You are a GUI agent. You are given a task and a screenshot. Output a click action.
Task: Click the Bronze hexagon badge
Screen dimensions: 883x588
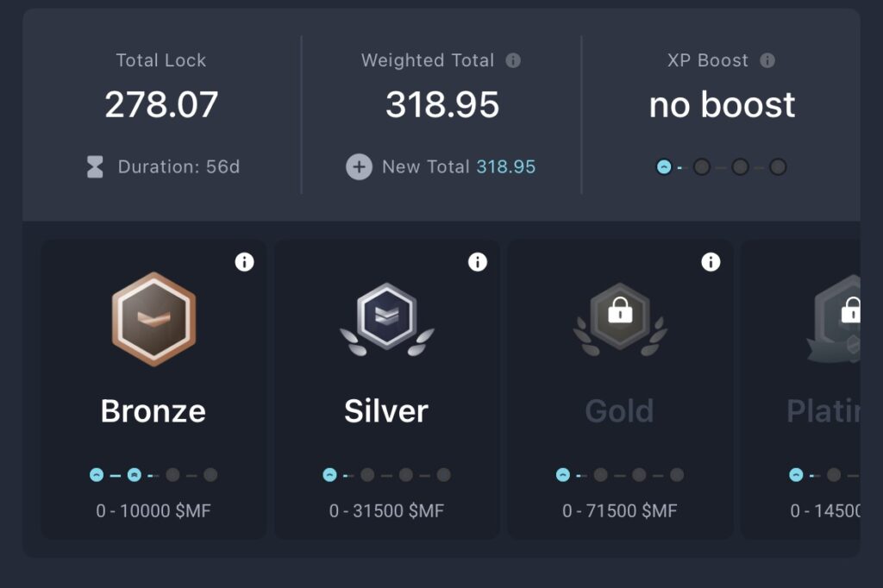click(x=153, y=319)
